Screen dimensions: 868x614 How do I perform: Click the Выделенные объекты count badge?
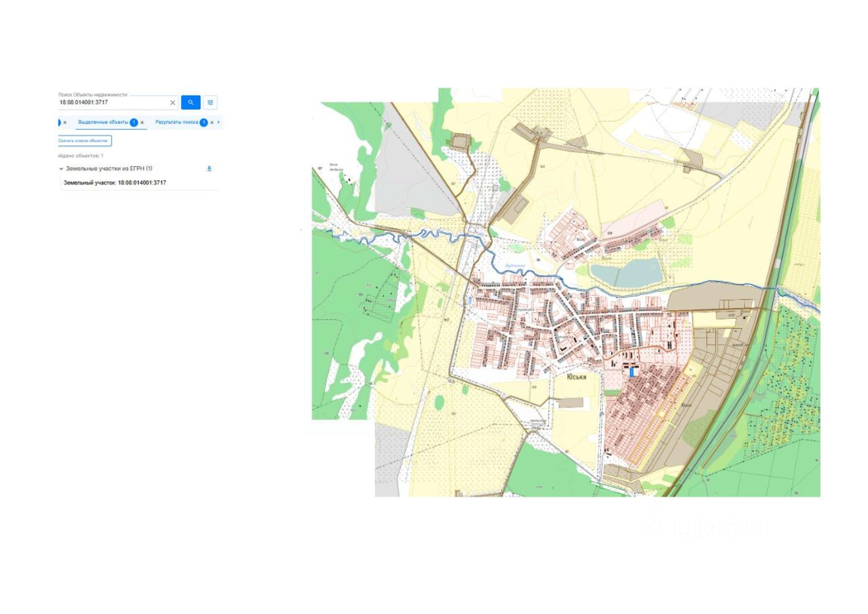pyautogui.click(x=134, y=123)
